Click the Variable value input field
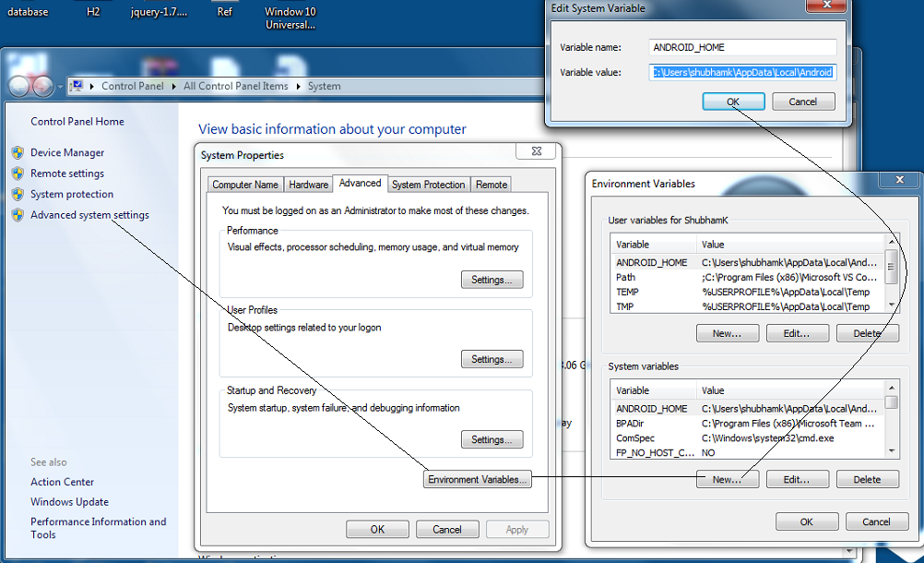924x563 pixels. (741, 71)
